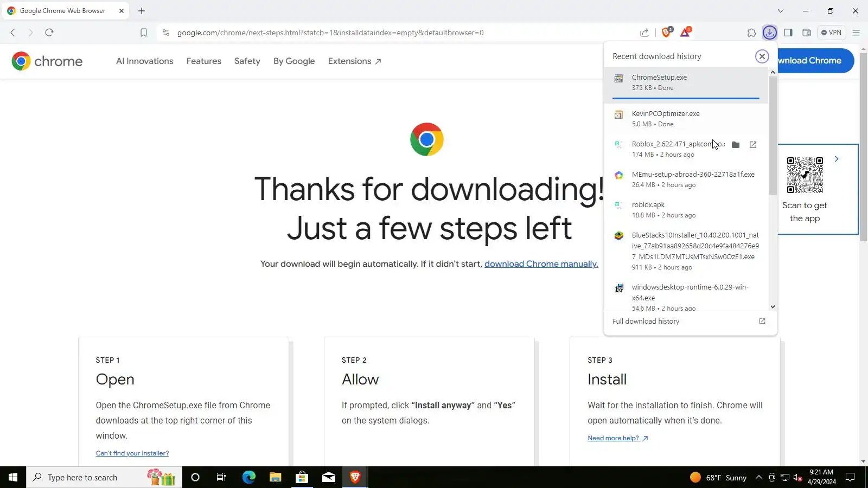
Task: Click the Brave icon on the taskbar
Action: point(355,477)
